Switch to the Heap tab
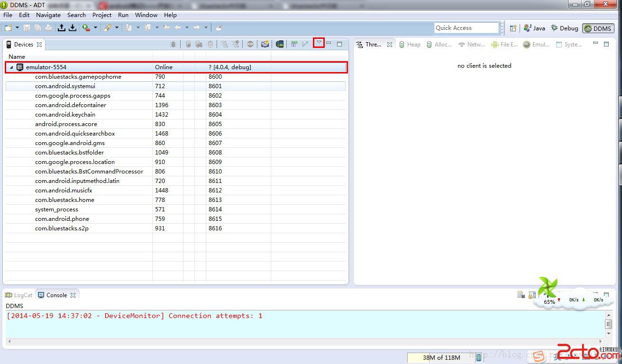 (x=409, y=44)
